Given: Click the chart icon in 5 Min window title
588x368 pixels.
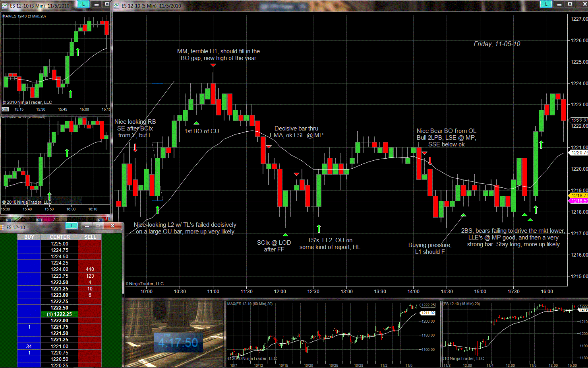Looking at the screenshot, I should click(116, 6).
